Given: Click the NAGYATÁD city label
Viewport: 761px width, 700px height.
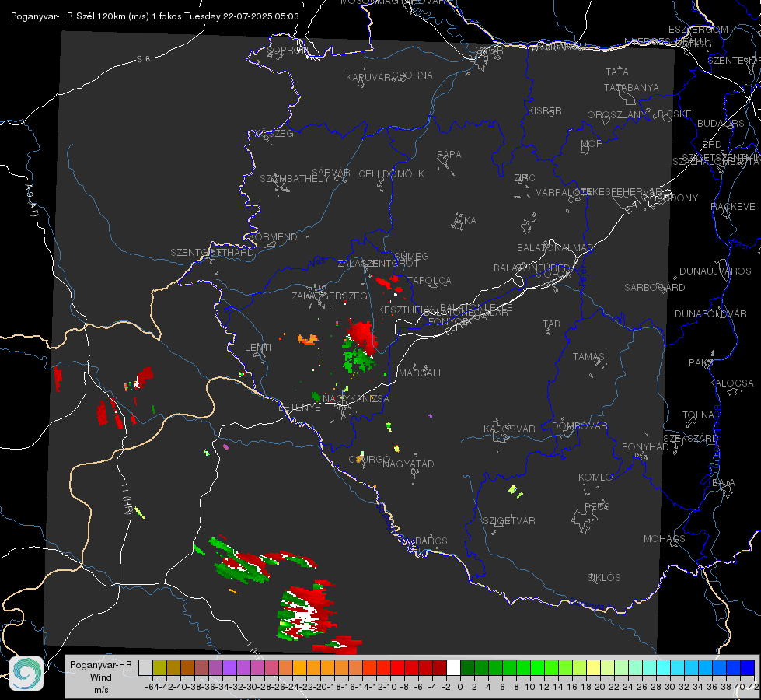Looking at the screenshot, I should [409, 464].
